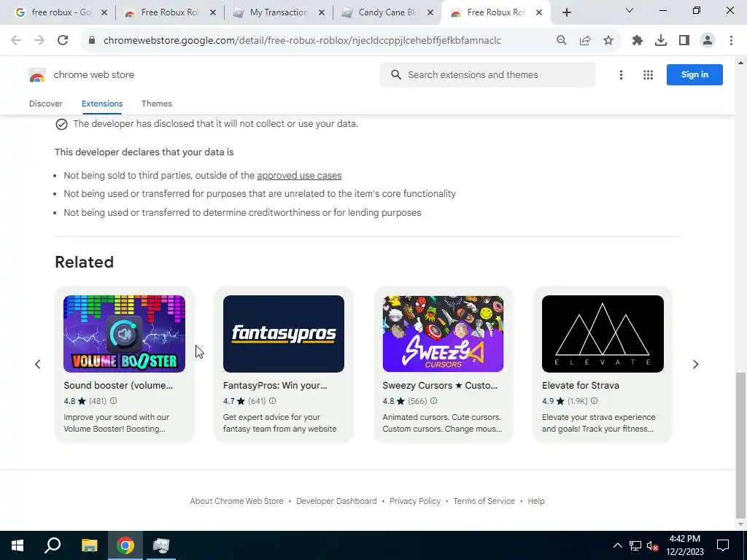Show rating info icon for Elevate for Strava
The width and height of the screenshot is (747, 560).
point(594,401)
